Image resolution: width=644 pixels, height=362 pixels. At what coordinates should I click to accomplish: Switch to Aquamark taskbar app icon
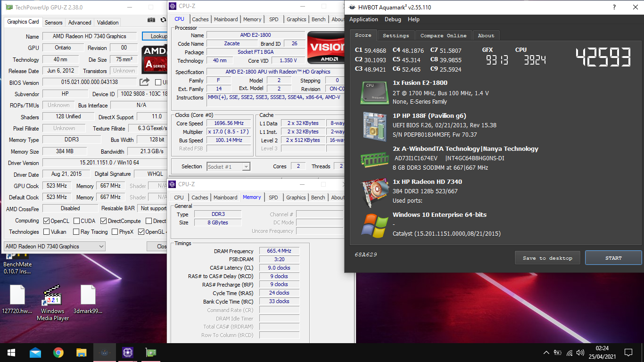[105, 353]
